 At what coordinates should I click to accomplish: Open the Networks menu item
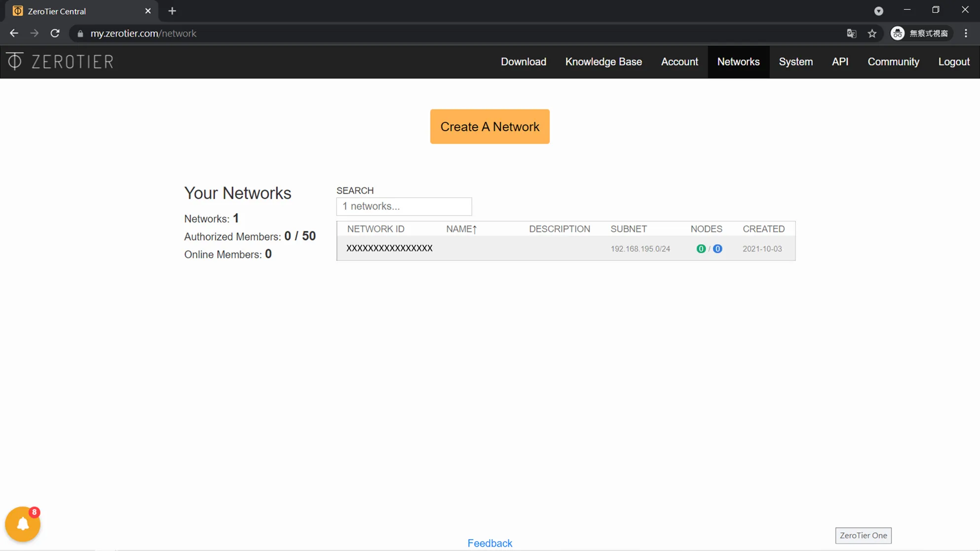coord(738,62)
